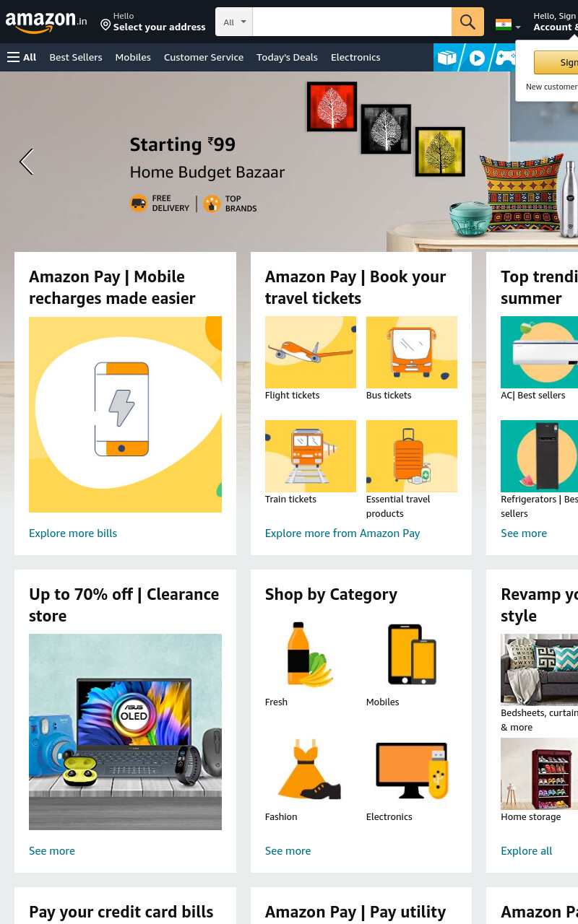The image size is (578, 924).
Task: Click the Flight tickets airplane icon
Action: pyautogui.click(x=311, y=352)
